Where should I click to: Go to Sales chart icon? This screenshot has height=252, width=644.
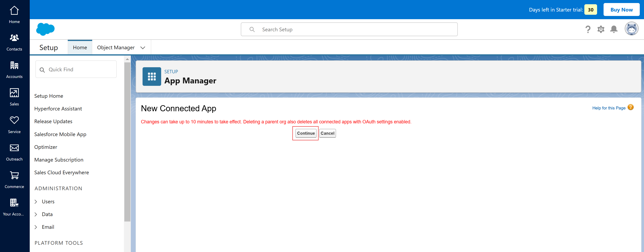pos(14,93)
